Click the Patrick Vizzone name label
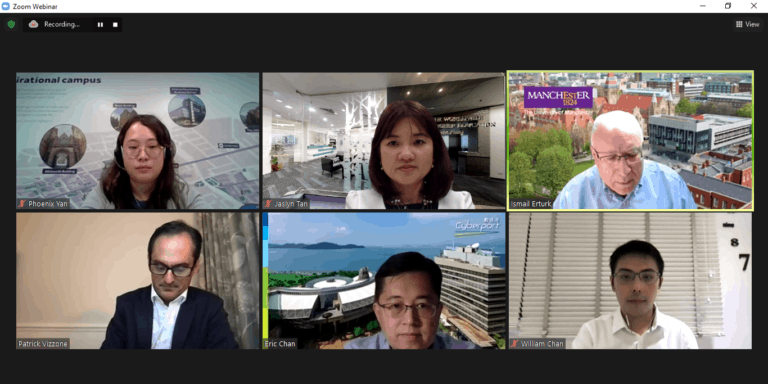The width and height of the screenshot is (768, 384). tap(43, 344)
